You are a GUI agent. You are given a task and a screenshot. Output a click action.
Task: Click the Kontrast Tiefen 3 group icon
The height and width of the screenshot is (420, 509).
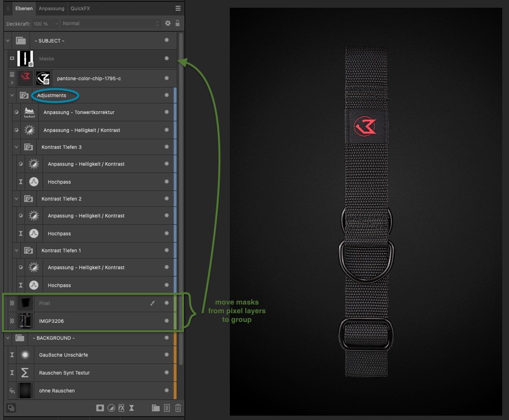[29, 147]
